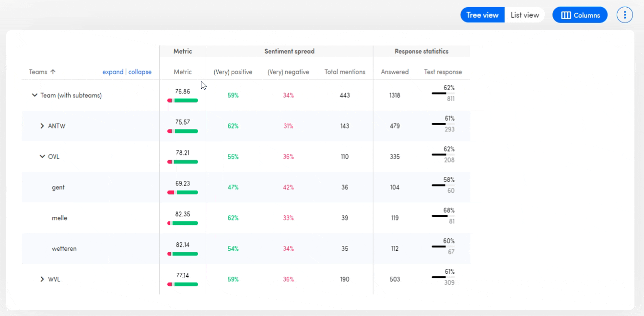This screenshot has height=316, width=644.
Task: Click the gent metric score bar
Action: click(x=183, y=192)
